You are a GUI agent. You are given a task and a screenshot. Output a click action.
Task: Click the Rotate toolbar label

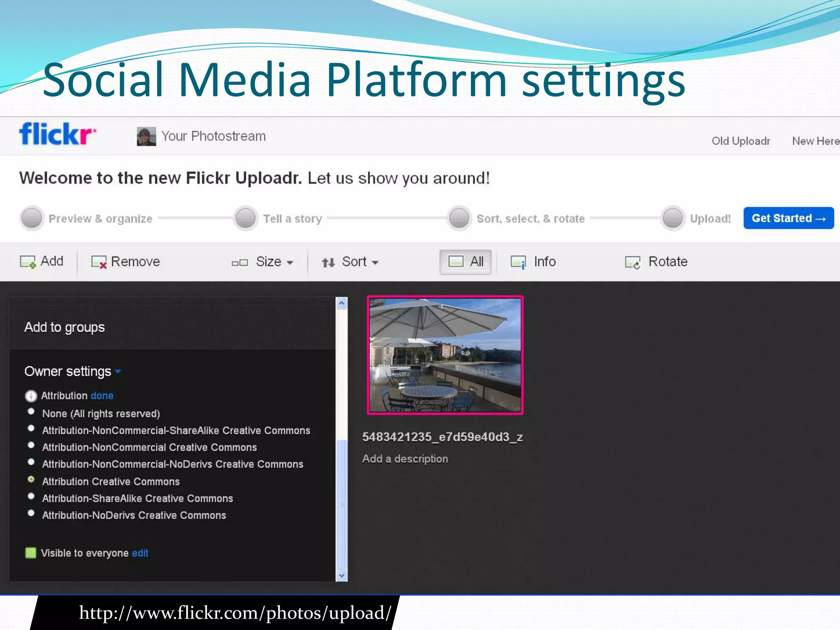pos(668,262)
